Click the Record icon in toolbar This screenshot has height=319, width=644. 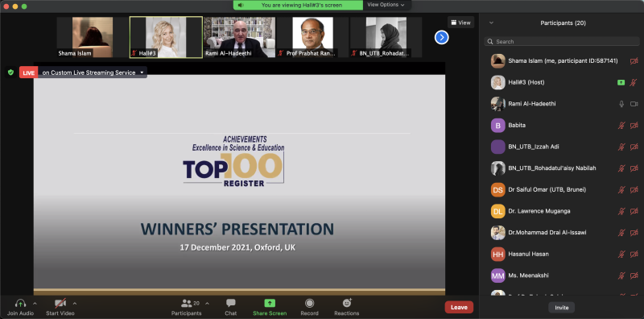(x=309, y=304)
